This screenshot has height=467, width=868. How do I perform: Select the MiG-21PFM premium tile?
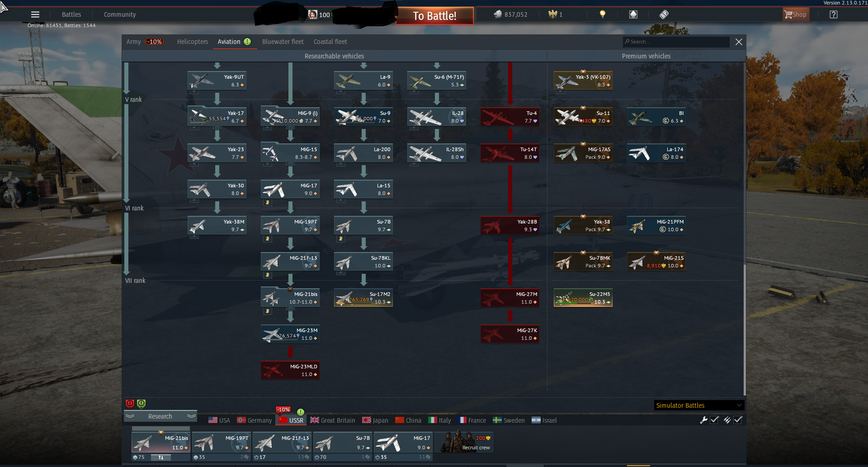[x=656, y=225]
